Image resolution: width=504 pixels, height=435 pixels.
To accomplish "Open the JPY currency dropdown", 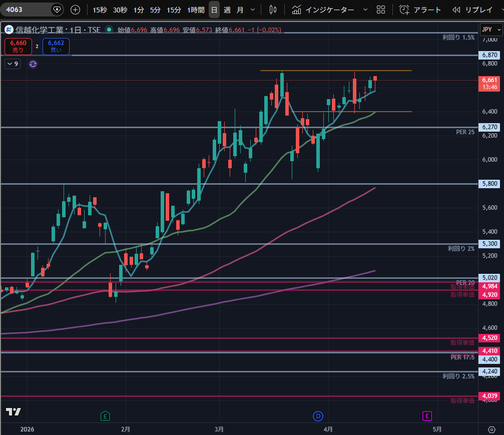I will point(491,30).
